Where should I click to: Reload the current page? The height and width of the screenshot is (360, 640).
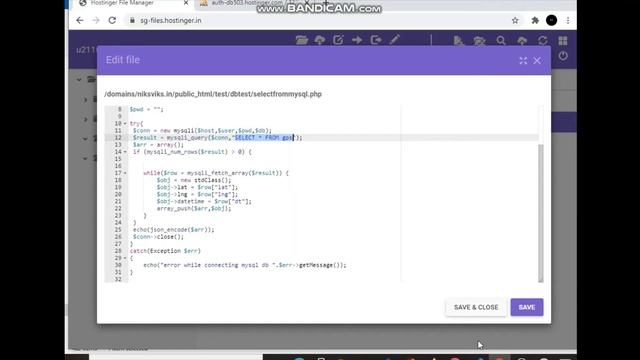point(112,20)
